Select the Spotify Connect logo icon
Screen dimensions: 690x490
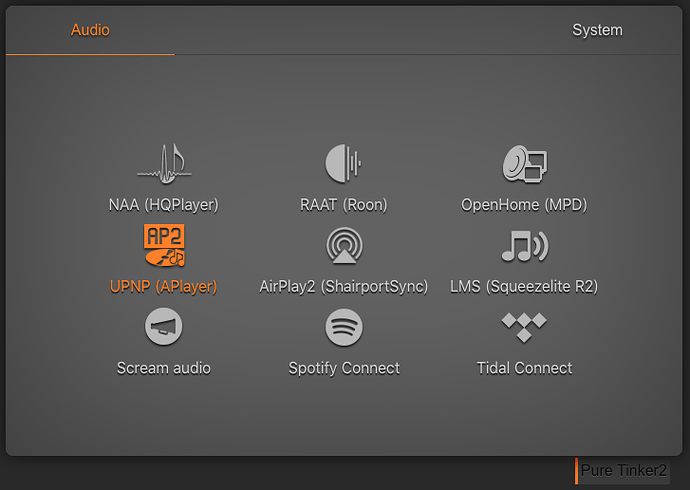(x=344, y=327)
